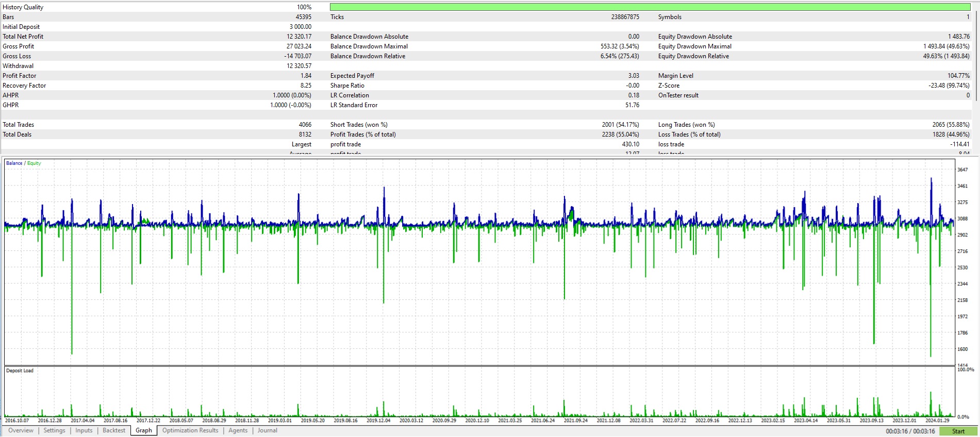Switch to the Overview tab
980x437 pixels.
[x=21, y=430]
